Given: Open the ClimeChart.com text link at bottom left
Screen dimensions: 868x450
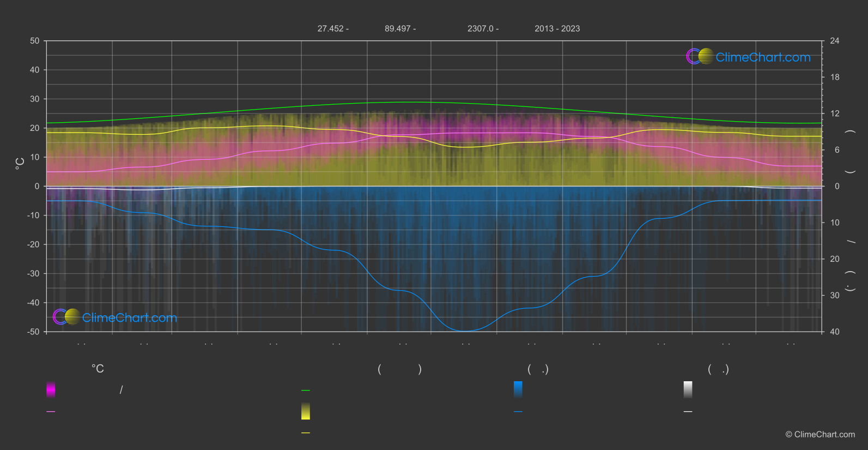Looking at the screenshot, I should coord(130,318).
